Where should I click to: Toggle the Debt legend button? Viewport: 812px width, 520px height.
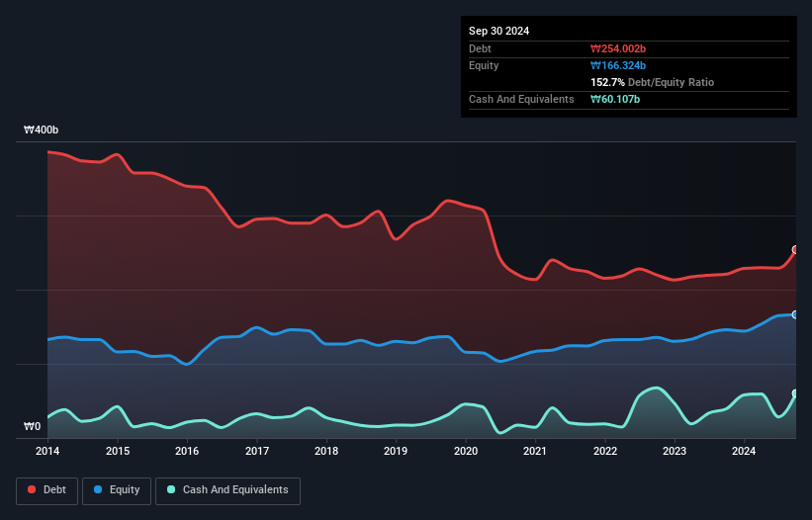pyautogui.click(x=47, y=490)
